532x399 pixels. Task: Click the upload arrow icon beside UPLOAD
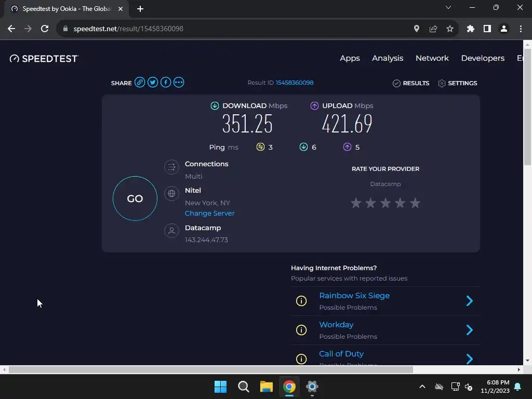(x=314, y=106)
